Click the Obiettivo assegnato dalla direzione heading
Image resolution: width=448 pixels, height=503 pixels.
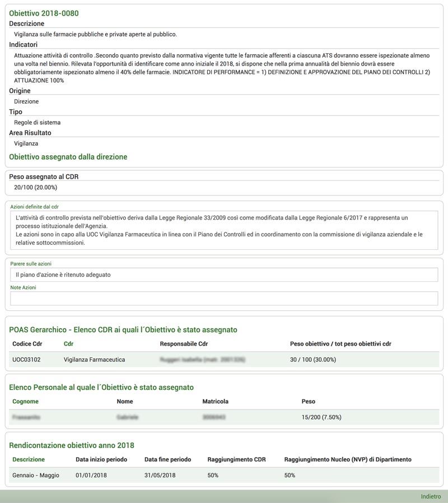pyautogui.click(x=68, y=157)
